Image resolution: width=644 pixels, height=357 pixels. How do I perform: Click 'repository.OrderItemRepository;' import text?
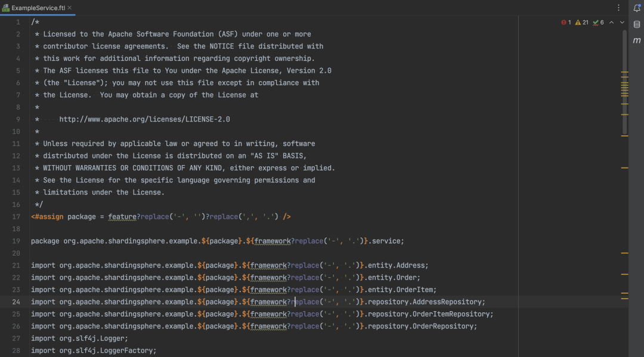(x=431, y=314)
